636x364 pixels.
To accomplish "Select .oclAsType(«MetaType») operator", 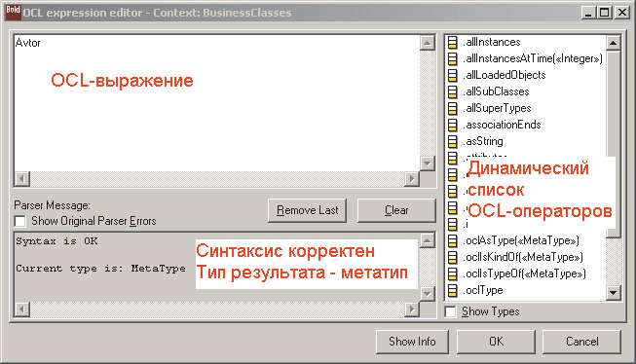I will 521,240.
